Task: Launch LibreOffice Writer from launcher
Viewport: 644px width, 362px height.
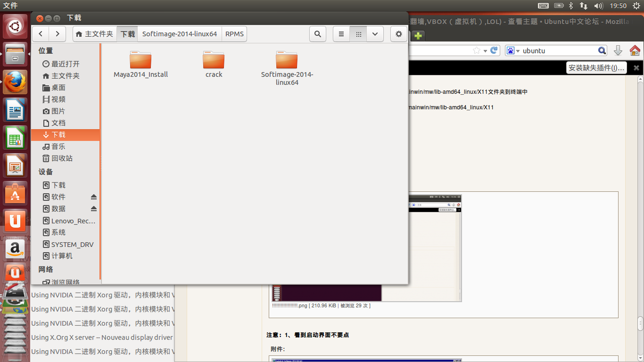Action: pyautogui.click(x=15, y=110)
